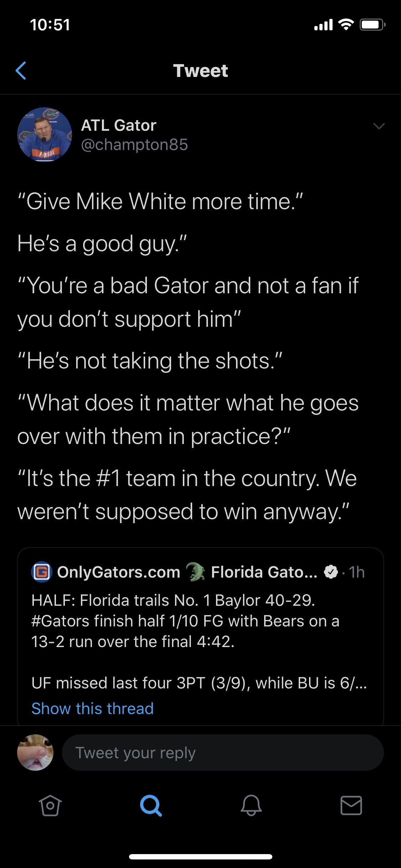
Task: Tap your own avatar beside reply box
Action: point(35,753)
